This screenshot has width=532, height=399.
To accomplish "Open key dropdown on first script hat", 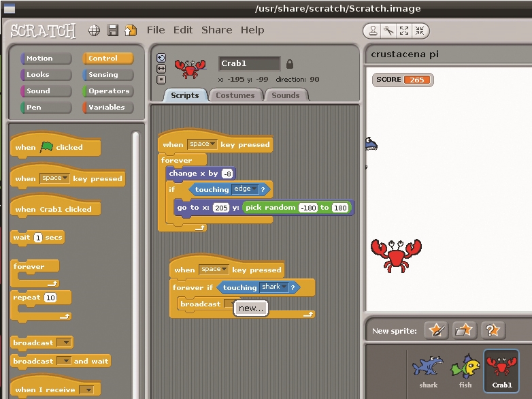I will tap(202, 144).
